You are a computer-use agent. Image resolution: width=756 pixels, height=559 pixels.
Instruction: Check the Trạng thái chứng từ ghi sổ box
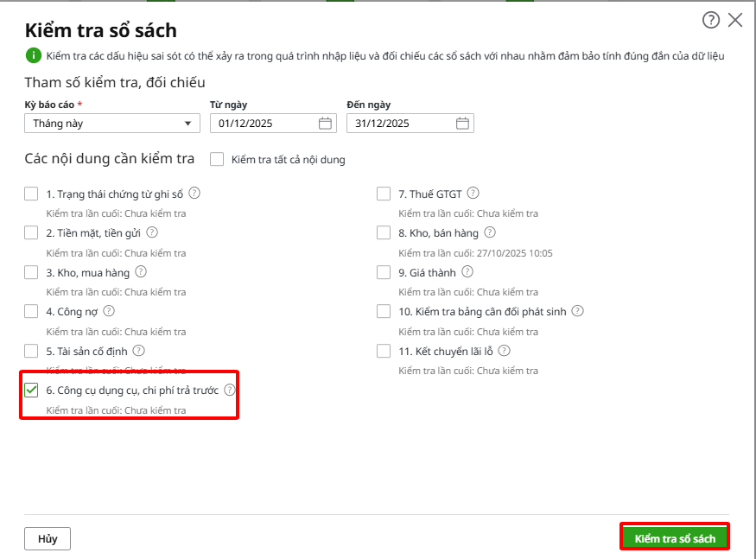pos(32,194)
